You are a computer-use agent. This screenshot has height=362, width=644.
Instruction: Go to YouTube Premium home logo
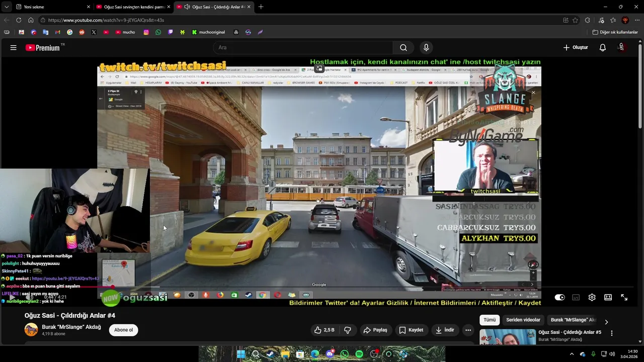tap(43, 48)
